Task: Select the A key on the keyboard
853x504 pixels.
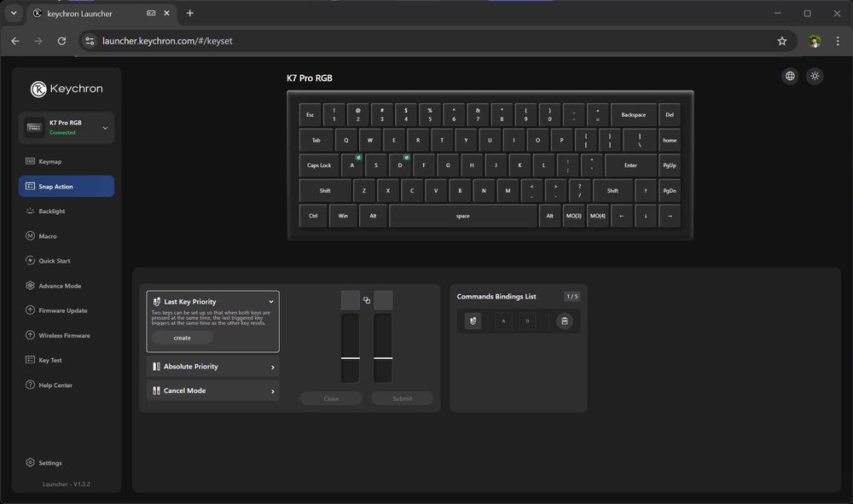Action: coord(352,165)
